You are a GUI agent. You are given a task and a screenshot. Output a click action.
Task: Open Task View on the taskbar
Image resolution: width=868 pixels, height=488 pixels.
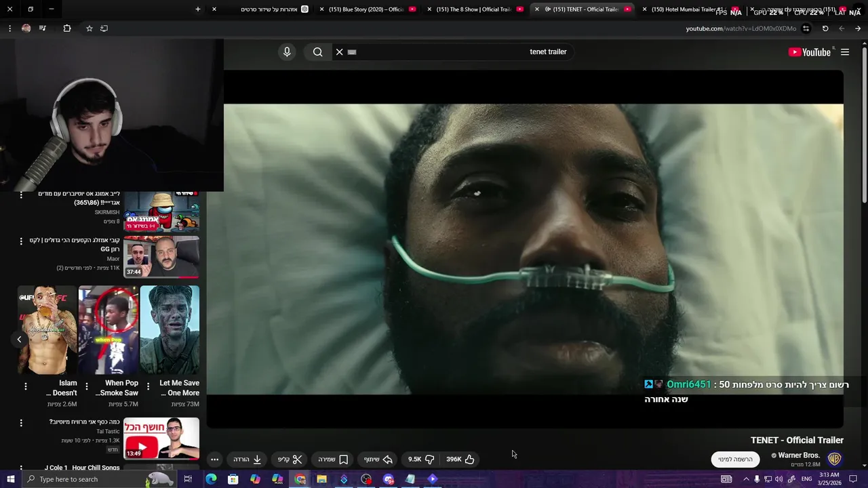pos(188,479)
